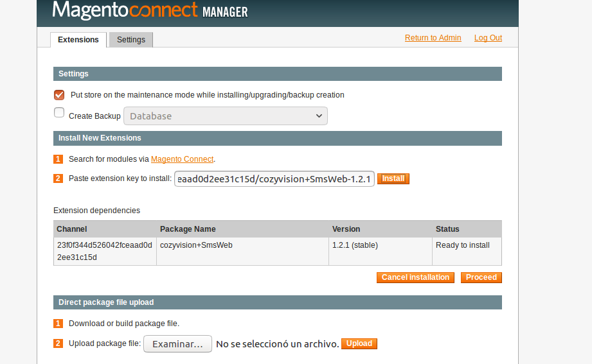Open the Database backup type dropdown

tap(226, 116)
